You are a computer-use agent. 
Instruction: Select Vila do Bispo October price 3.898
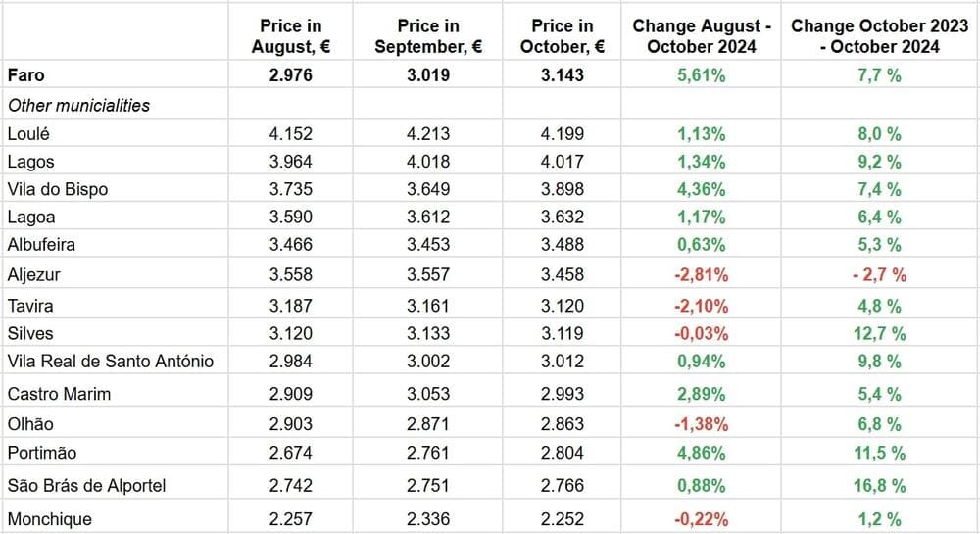pyautogui.click(x=562, y=189)
